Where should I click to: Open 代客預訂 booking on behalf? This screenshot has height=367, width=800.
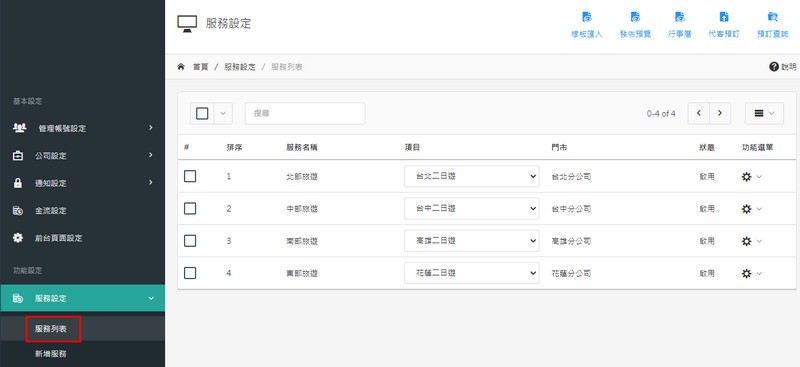[x=724, y=26]
